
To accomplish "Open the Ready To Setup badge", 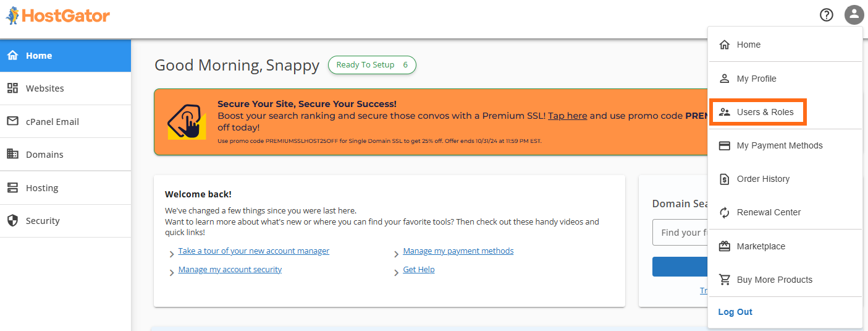I will point(372,65).
